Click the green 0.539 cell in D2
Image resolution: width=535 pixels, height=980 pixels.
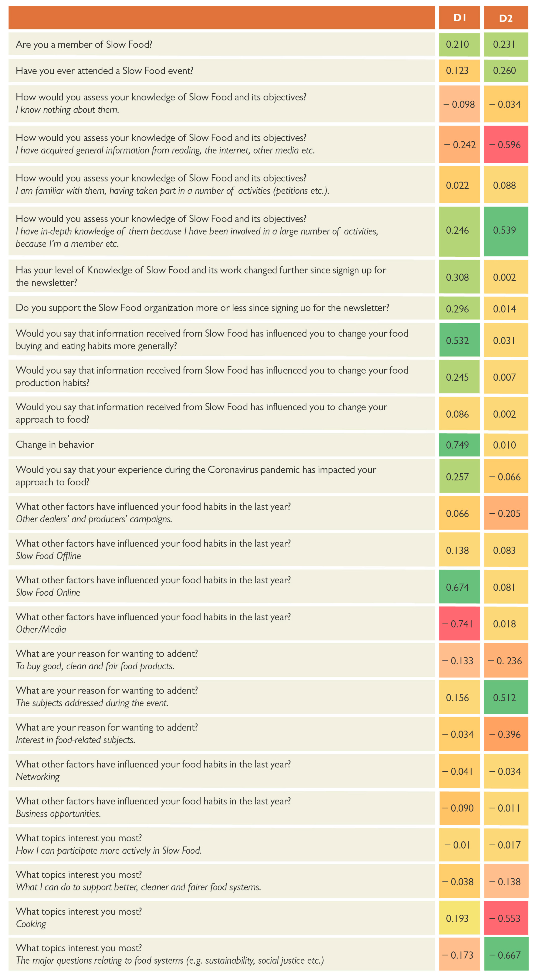pos(505,231)
